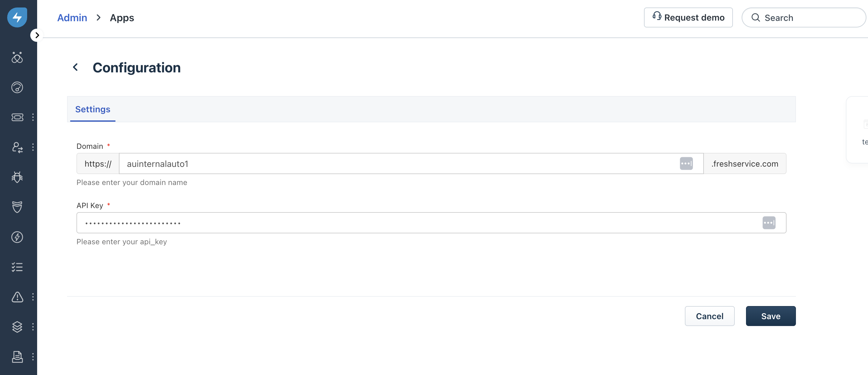Expand options dots beside assets icon
868x375 pixels.
coord(33,326)
